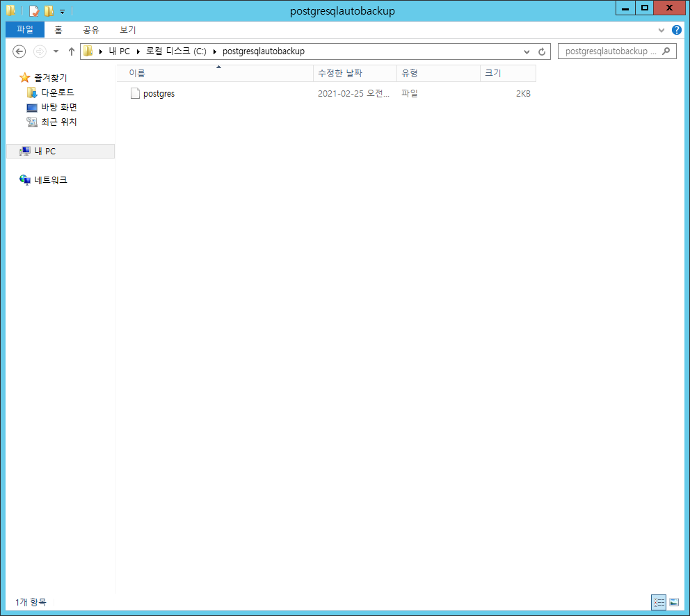Open recent locations dropdown arrow
Image resolution: width=690 pixels, height=616 pixels.
(x=56, y=51)
